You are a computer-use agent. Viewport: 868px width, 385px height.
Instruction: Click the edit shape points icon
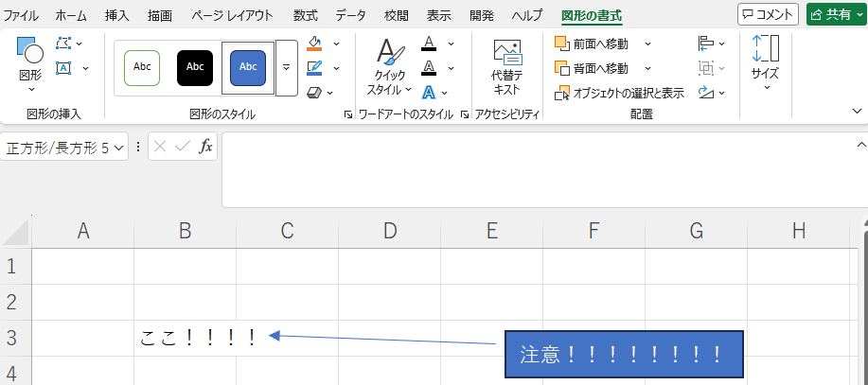[x=63, y=43]
